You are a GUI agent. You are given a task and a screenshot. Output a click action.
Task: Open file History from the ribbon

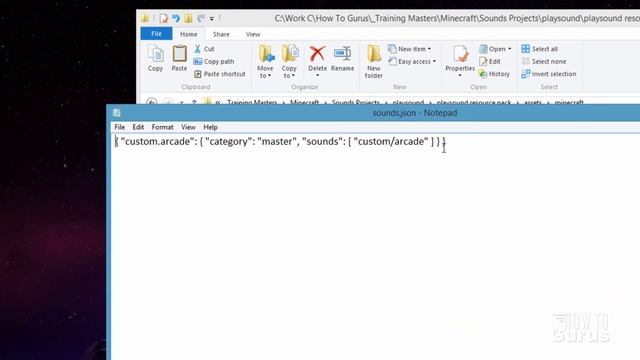click(494, 74)
